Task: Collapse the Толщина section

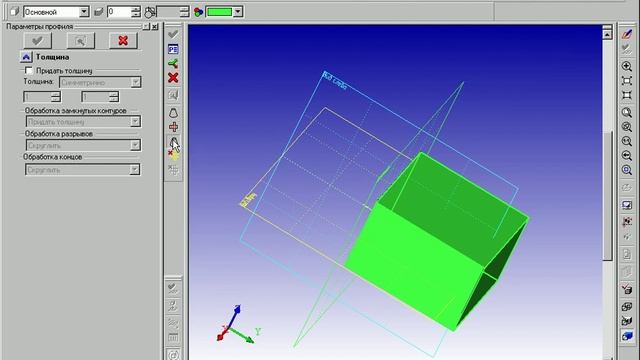Action: (26, 57)
